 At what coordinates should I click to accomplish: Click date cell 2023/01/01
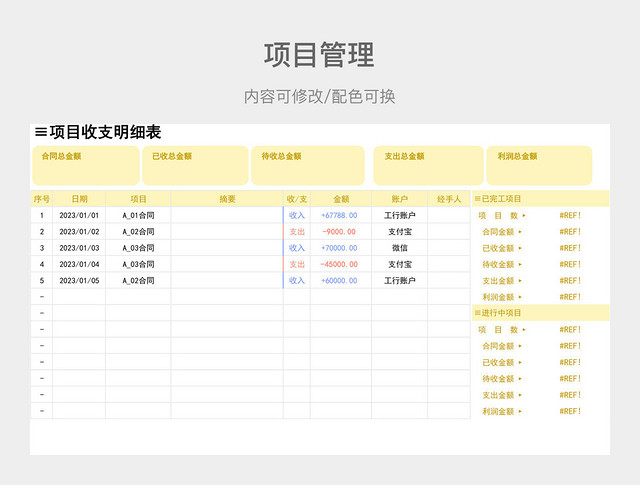[79, 215]
